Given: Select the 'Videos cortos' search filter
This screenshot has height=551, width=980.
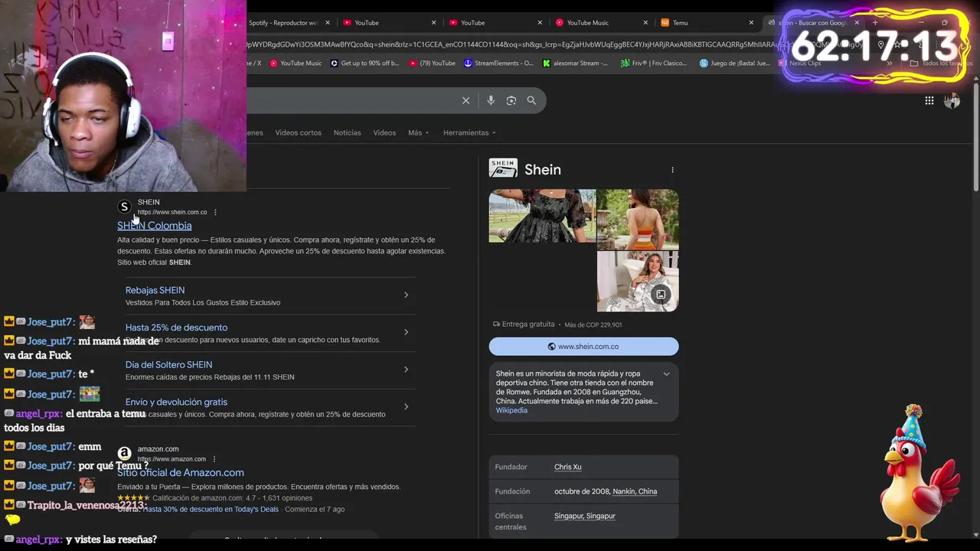Looking at the screenshot, I should 298,132.
